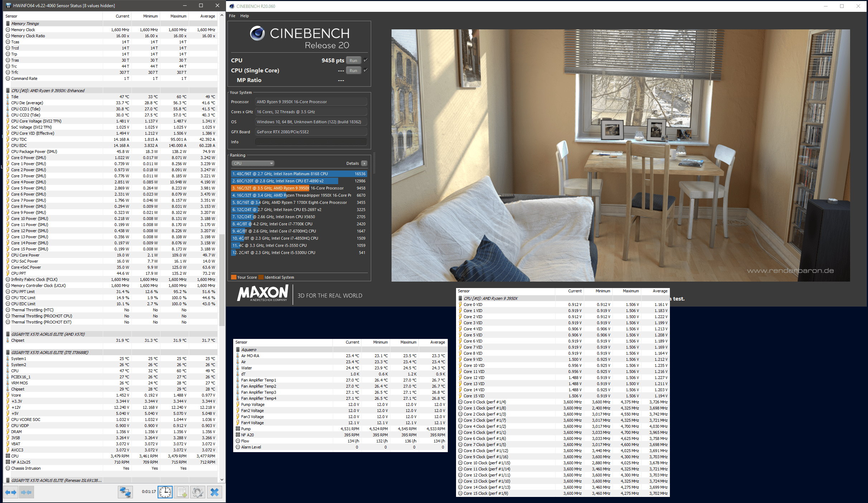Click HWiNFO Average column header
The width and height of the screenshot is (868, 503).
(203, 16)
